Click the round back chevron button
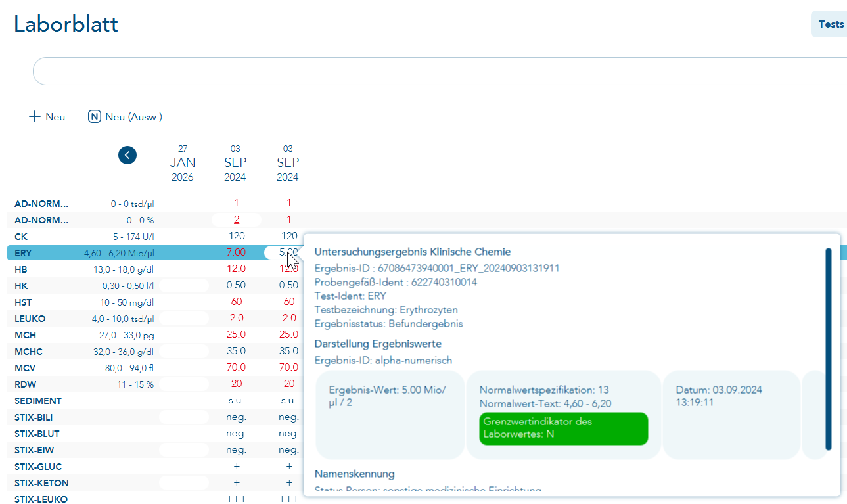 (x=127, y=155)
